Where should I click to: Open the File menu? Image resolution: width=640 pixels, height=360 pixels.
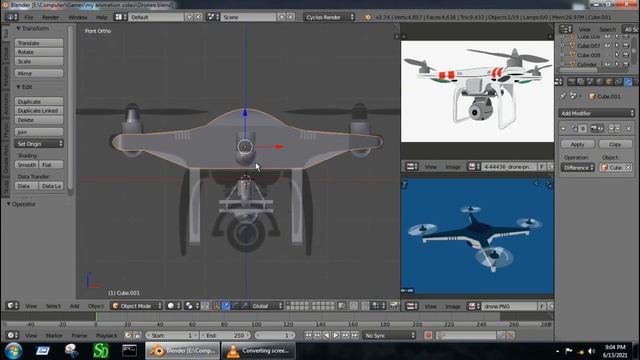(29, 18)
